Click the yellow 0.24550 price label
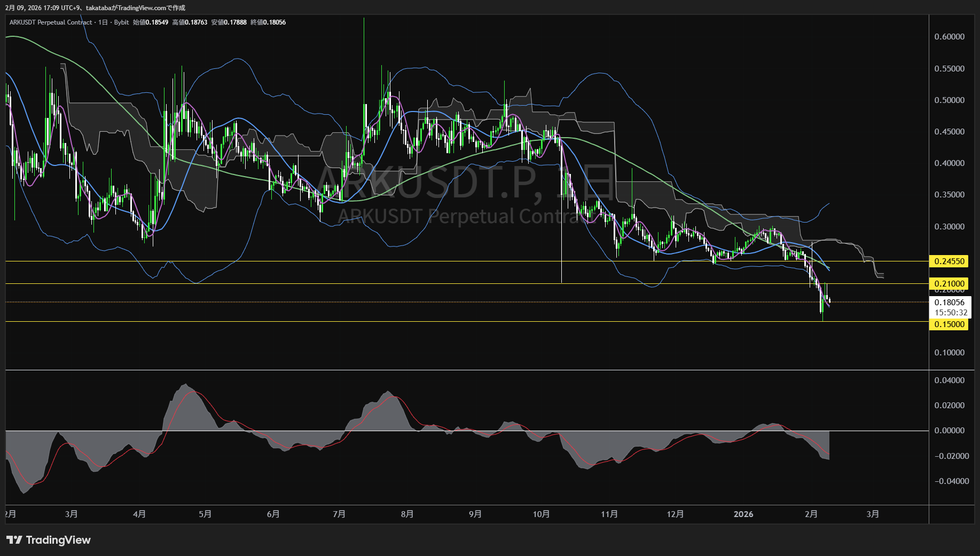The image size is (980, 556). click(x=949, y=261)
